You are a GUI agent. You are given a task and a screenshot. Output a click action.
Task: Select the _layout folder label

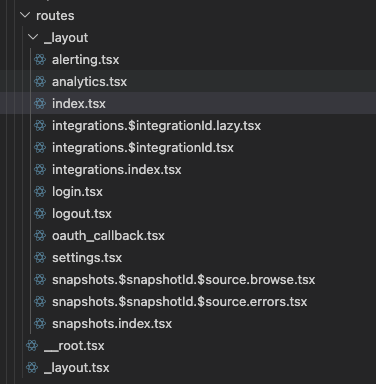[x=66, y=38]
